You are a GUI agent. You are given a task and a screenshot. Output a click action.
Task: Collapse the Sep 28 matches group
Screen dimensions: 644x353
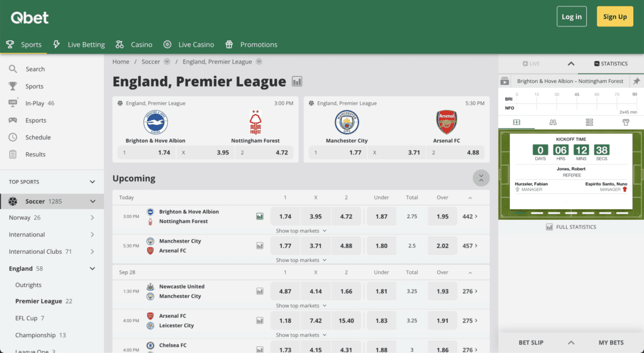pyautogui.click(x=470, y=273)
